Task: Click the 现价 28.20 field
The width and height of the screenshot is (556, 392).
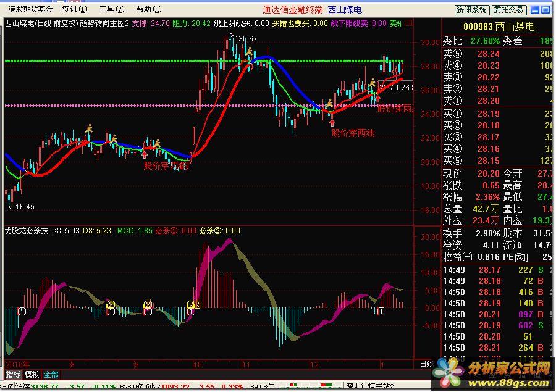Action: click(x=471, y=173)
